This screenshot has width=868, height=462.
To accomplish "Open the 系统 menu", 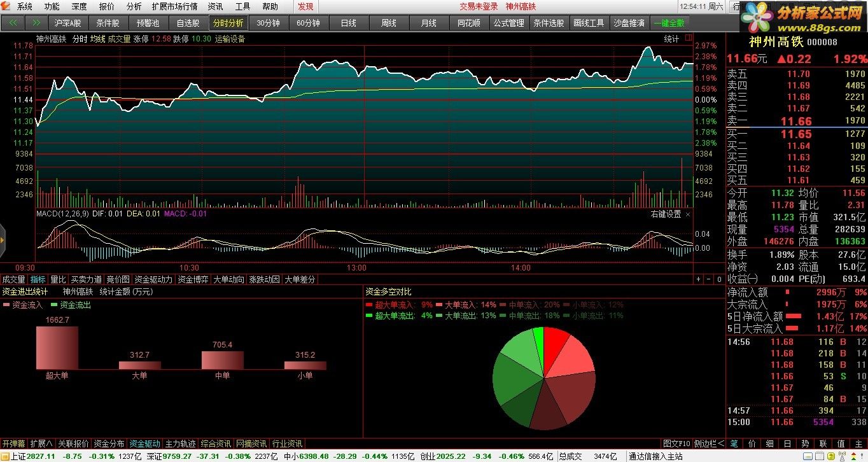I will [25, 6].
